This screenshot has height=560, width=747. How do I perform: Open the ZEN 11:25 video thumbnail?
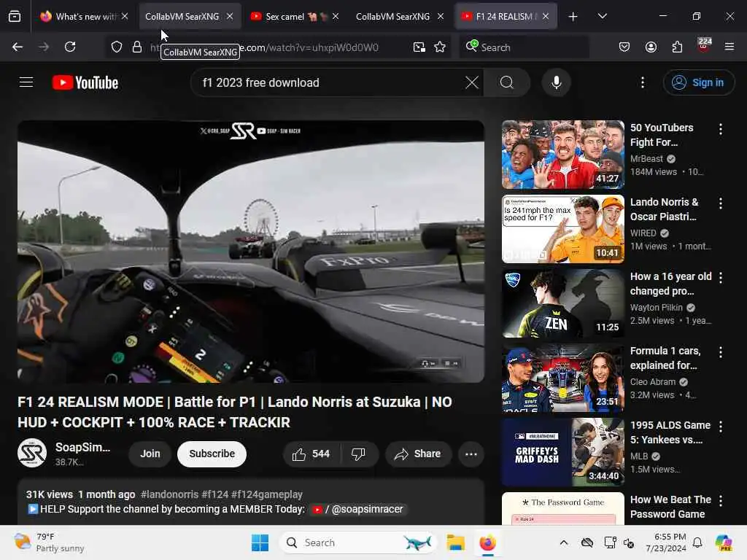point(562,303)
